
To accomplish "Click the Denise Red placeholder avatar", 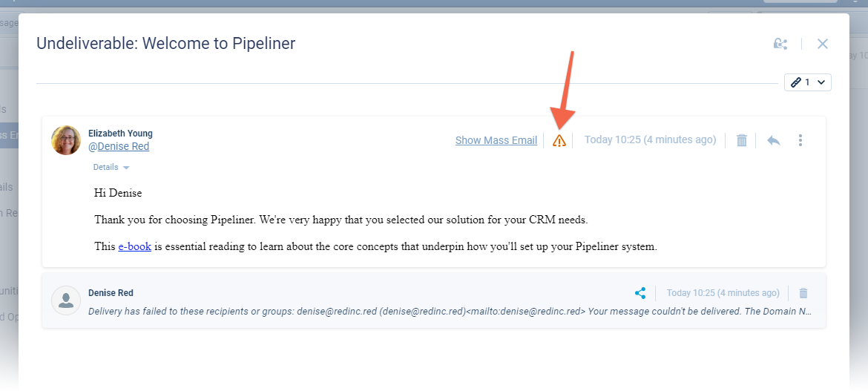I will (66, 300).
